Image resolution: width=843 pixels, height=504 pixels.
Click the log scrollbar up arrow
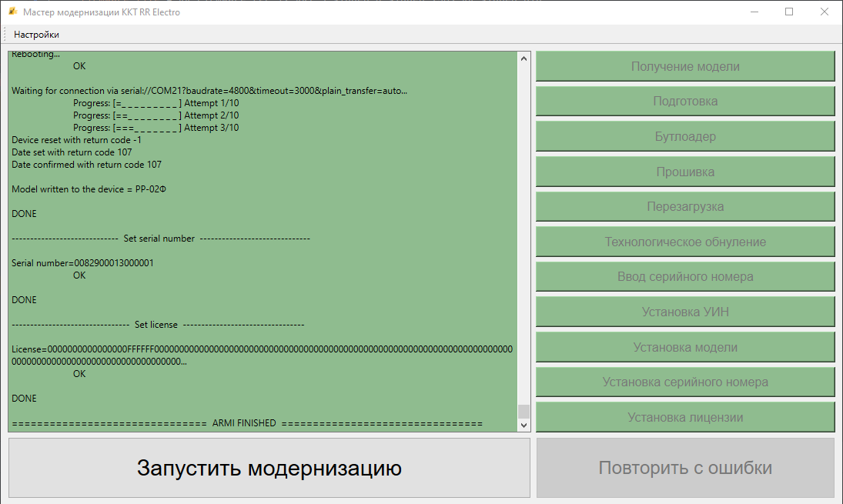[524, 58]
